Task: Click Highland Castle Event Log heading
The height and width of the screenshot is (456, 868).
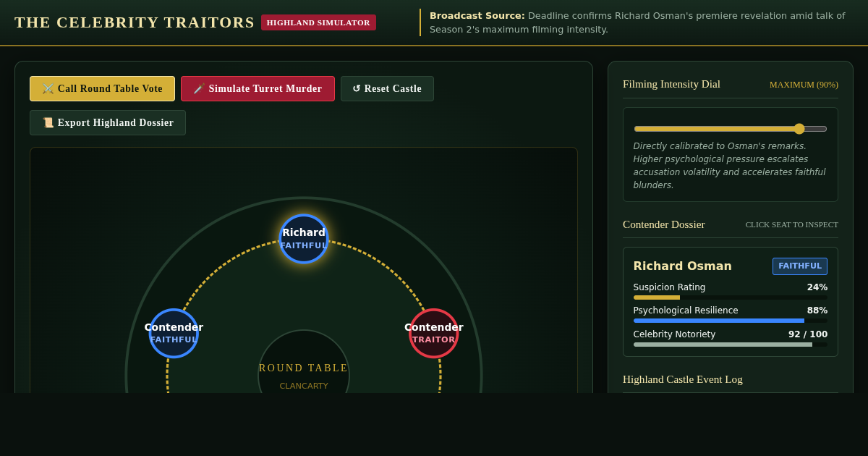Action: coord(683,379)
